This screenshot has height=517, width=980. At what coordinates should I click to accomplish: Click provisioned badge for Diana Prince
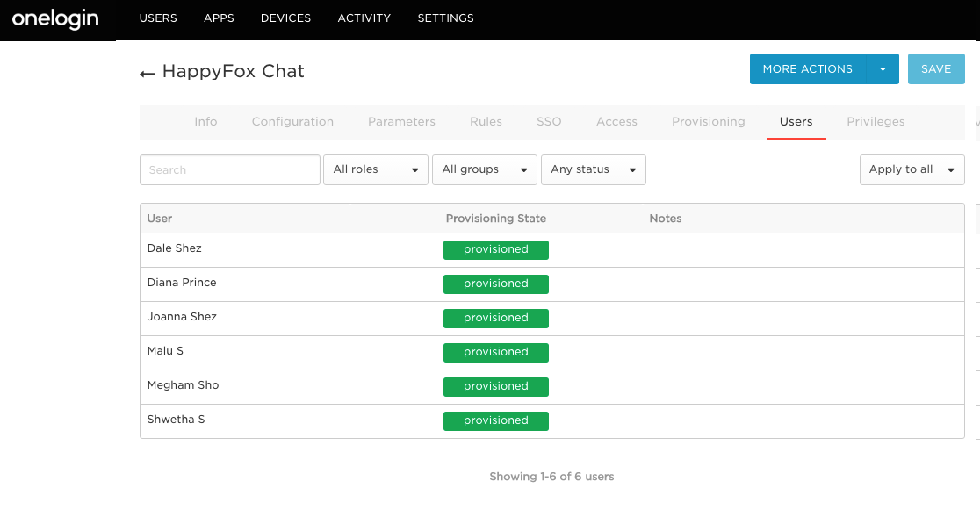495,284
